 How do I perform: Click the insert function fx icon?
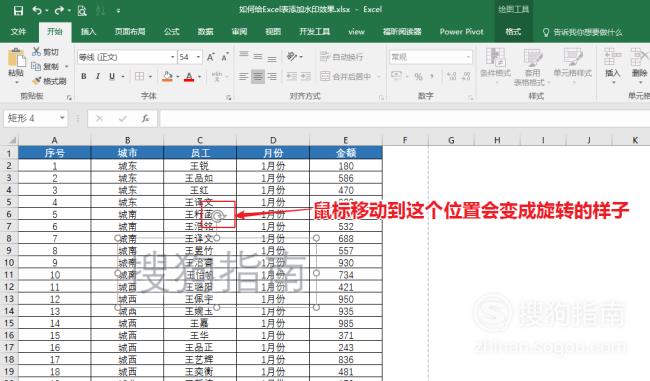pos(145,119)
